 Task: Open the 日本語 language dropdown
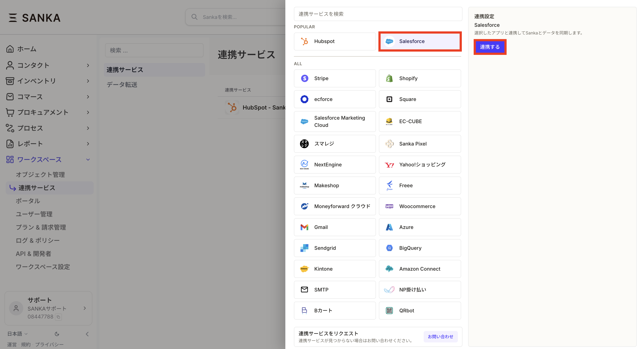point(17,334)
